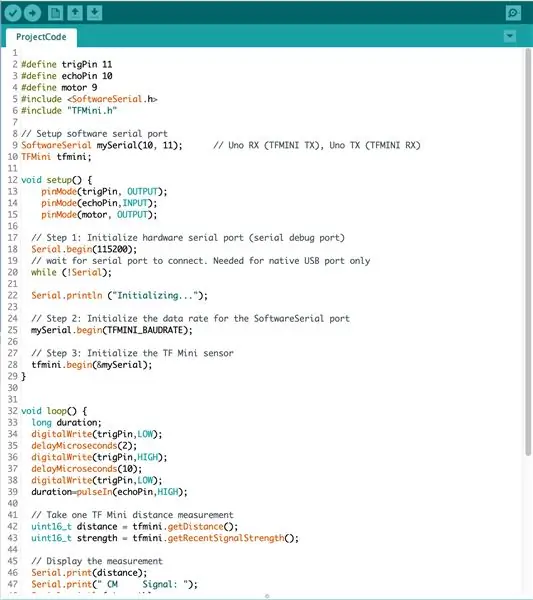Image resolution: width=533 pixels, height=600 pixels.
Task: Open a sketch with the Open icon
Action: click(x=75, y=13)
